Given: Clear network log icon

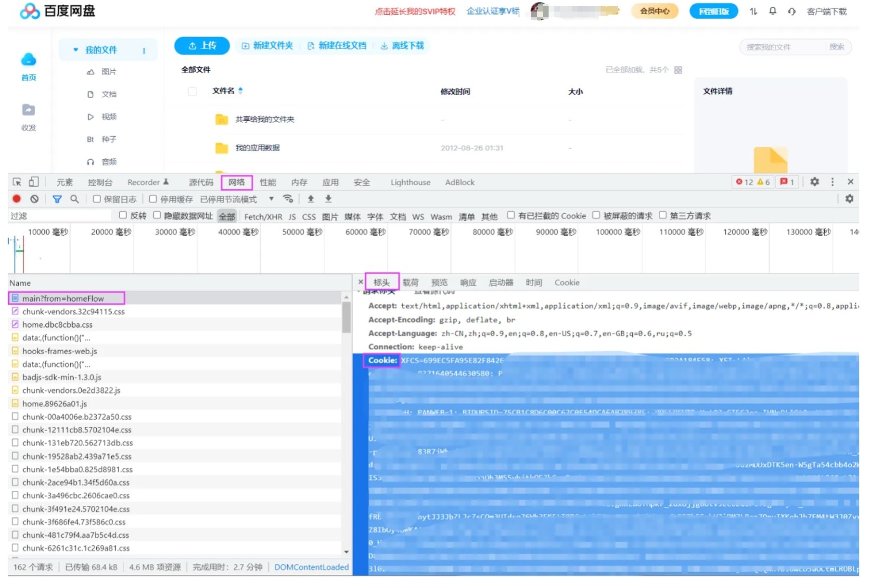Looking at the screenshot, I should [x=34, y=199].
